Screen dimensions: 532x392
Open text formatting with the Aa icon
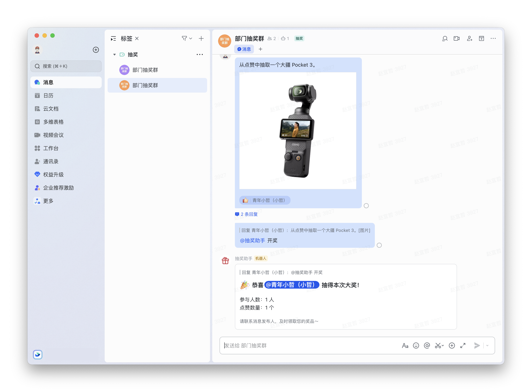click(405, 346)
